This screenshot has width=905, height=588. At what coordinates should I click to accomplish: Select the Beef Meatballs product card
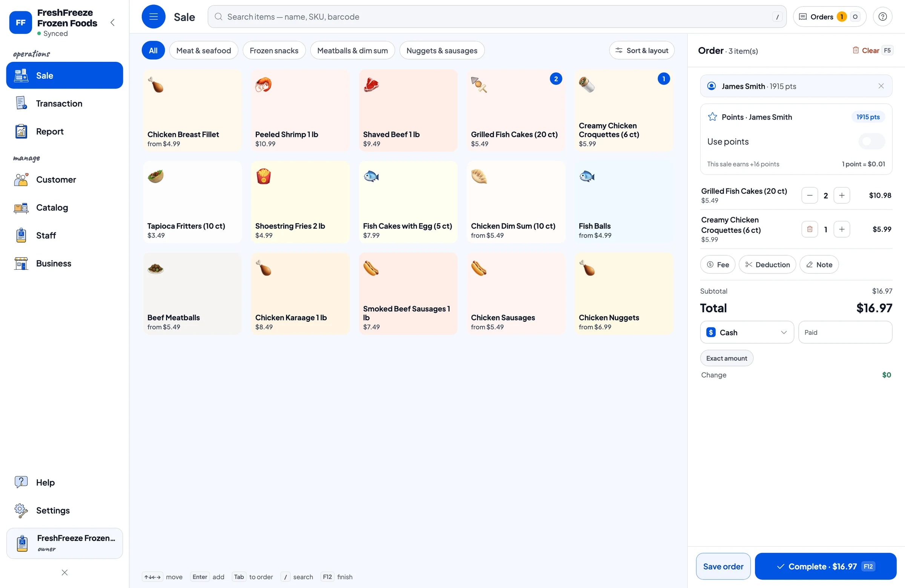pos(192,293)
